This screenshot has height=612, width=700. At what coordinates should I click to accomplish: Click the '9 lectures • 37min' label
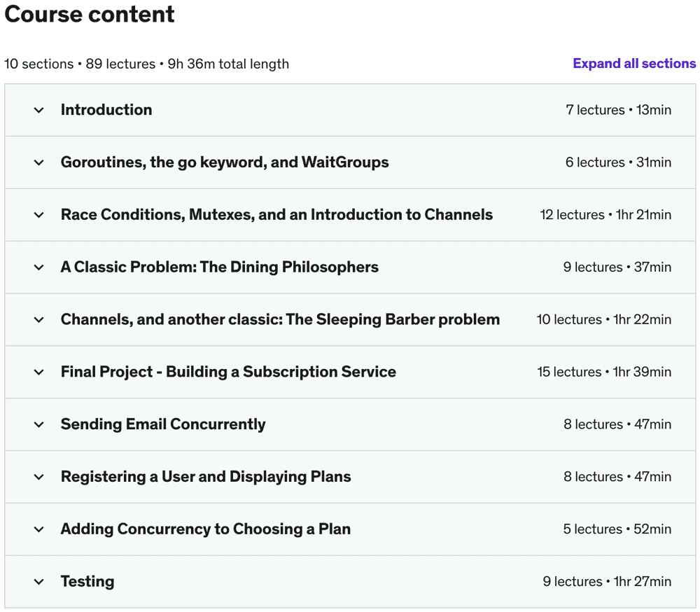(617, 267)
